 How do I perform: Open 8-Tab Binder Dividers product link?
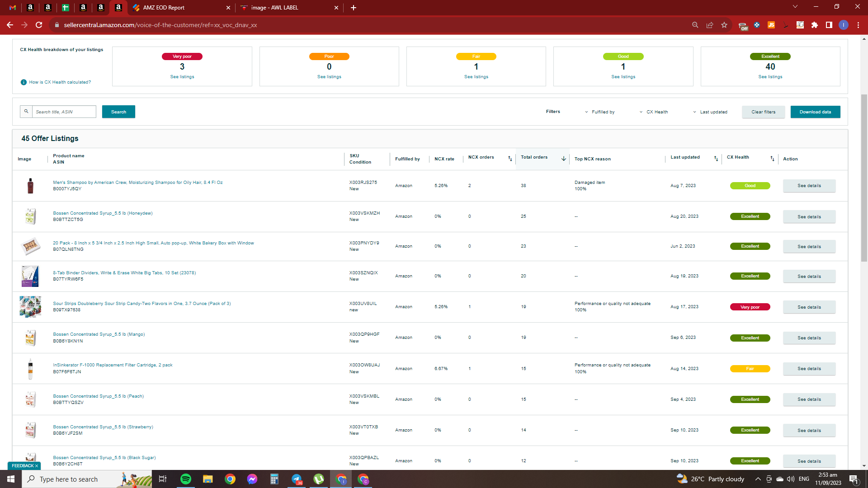(x=124, y=273)
